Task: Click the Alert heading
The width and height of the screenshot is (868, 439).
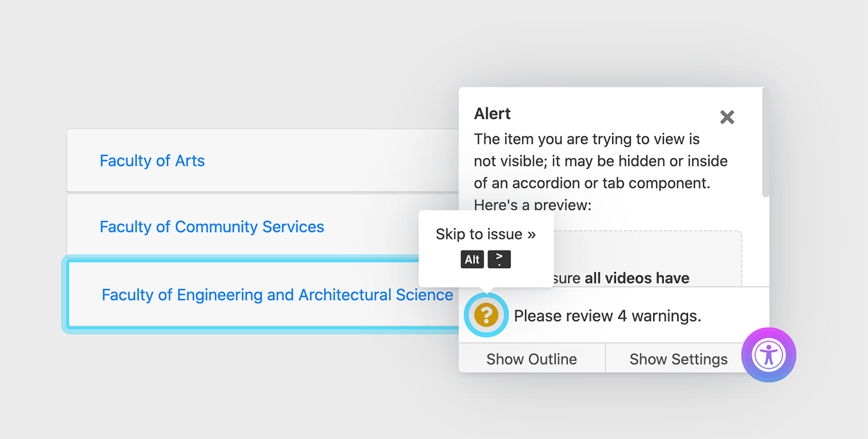Action: (492, 113)
